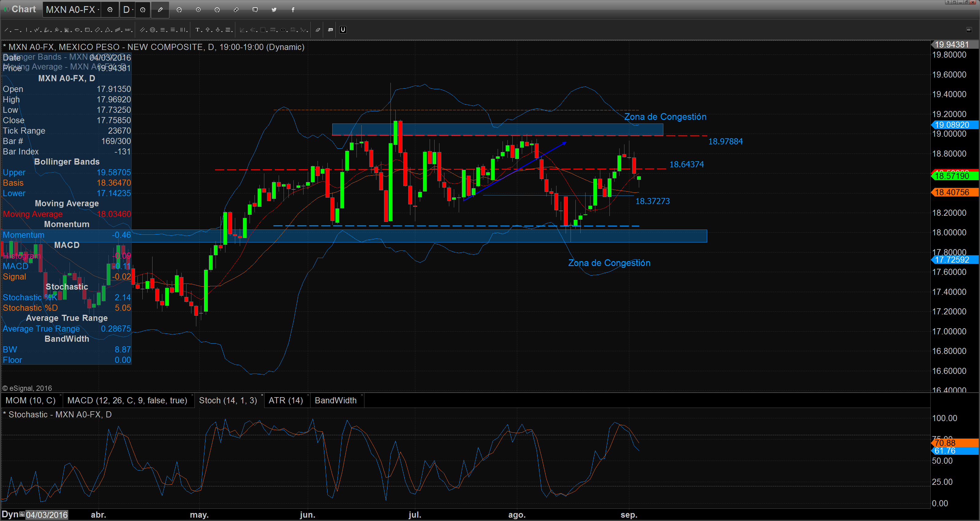This screenshot has width=980, height=521.
Task: Select the Fibonacci extension lines tool
Action: [x=173, y=30]
